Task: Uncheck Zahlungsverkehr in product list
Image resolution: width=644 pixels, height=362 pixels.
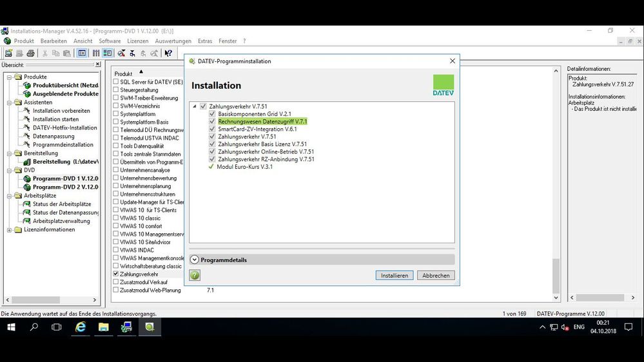Action: point(116,274)
